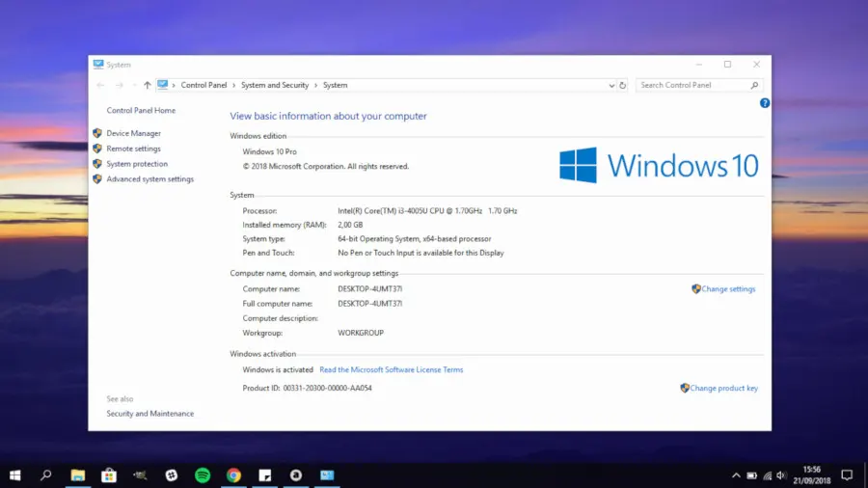The height and width of the screenshot is (488, 868).
Task: Refresh the System page
Action: coord(623,85)
